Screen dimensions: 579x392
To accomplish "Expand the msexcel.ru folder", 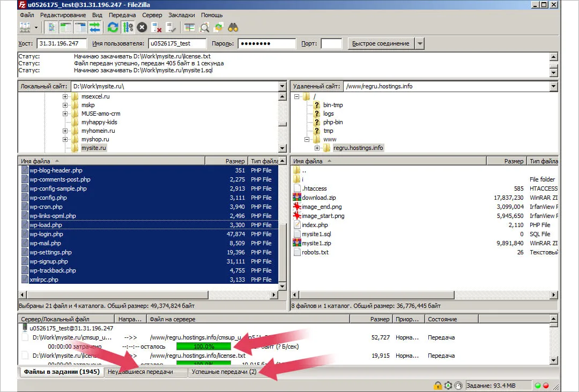I will point(65,96).
